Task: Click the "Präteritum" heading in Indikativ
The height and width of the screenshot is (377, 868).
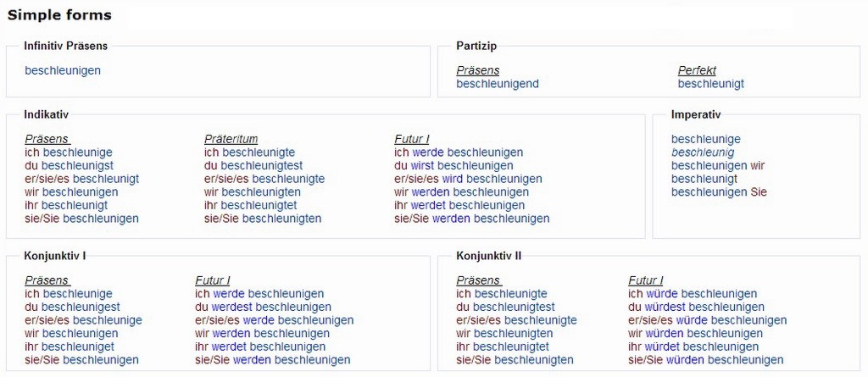Action: pyautogui.click(x=231, y=139)
